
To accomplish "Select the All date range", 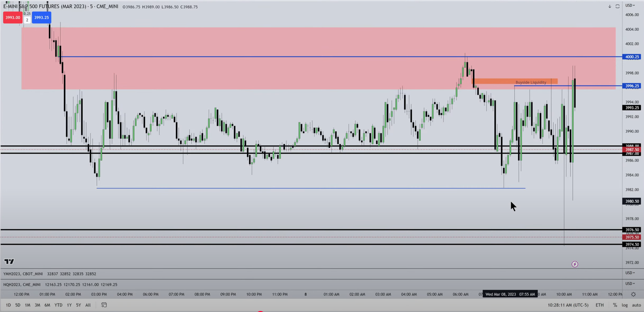I will (88, 305).
